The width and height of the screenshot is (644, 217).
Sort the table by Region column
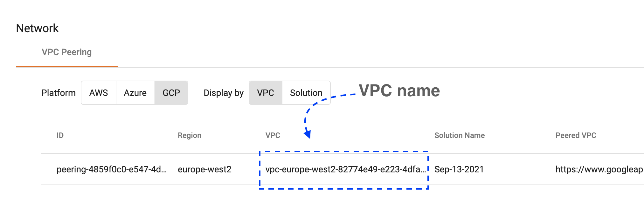click(190, 135)
